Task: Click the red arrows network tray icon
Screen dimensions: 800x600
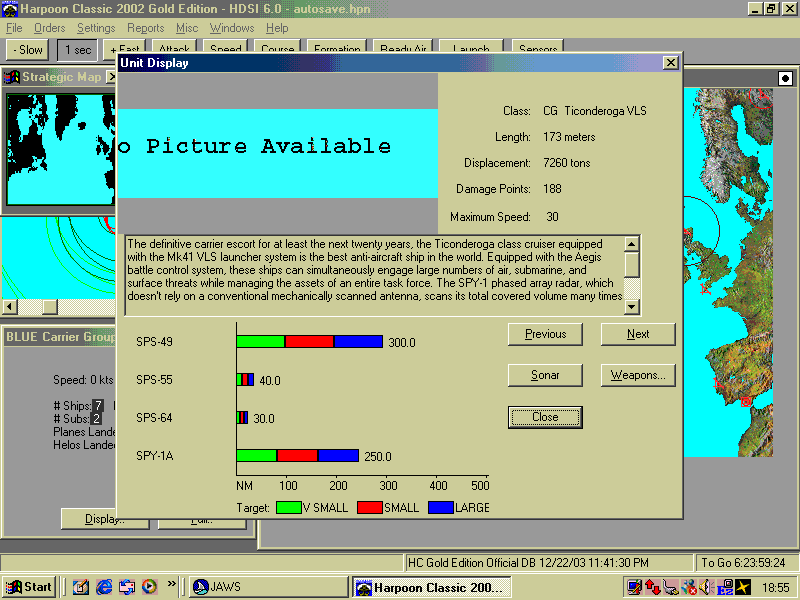Action: [653, 587]
